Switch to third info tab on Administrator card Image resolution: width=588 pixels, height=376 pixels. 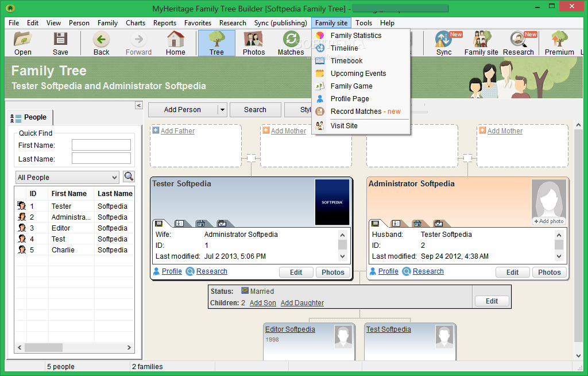417,224
